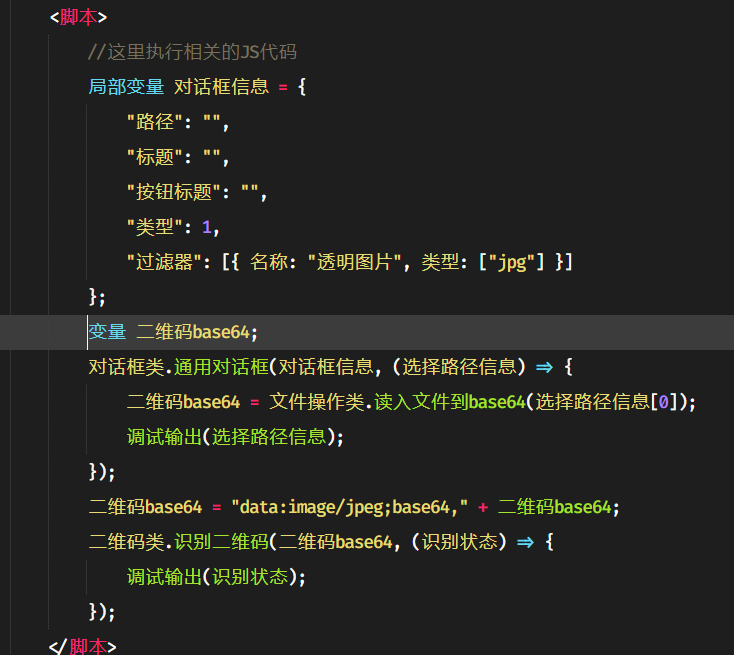734x655 pixels.
Task: Click the "标题": "" line
Action: [178, 157]
